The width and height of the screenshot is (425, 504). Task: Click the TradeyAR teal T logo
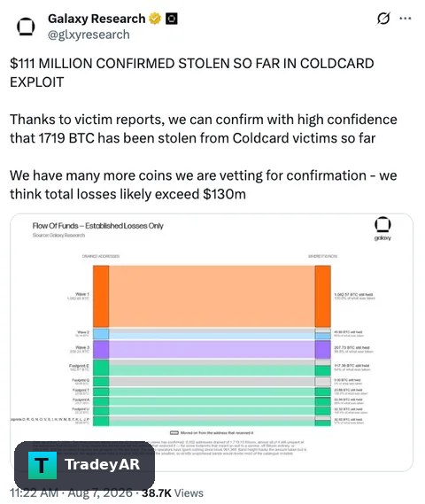[42, 465]
